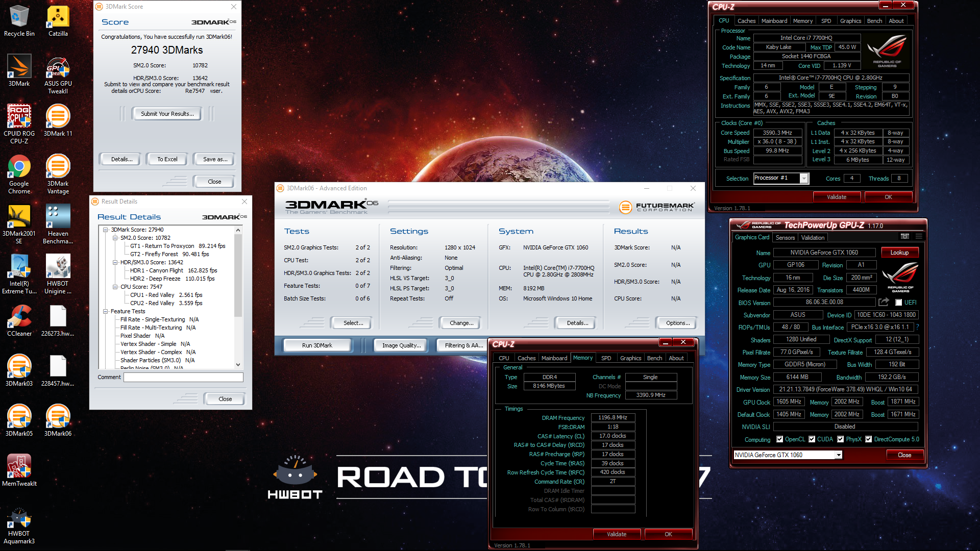The width and height of the screenshot is (980, 551).
Task: Click the Change... button under Settings
Action: pyautogui.click(x=461, y=323)
